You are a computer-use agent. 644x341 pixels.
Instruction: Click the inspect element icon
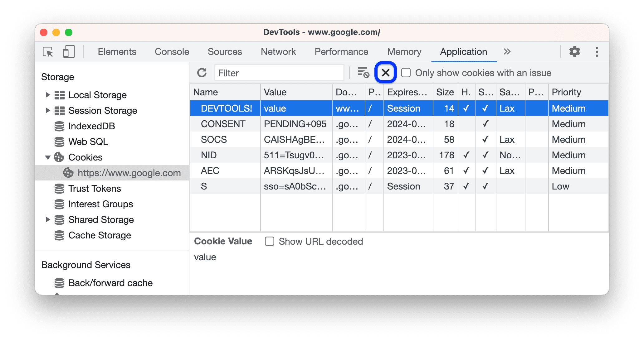coord(48,51)
